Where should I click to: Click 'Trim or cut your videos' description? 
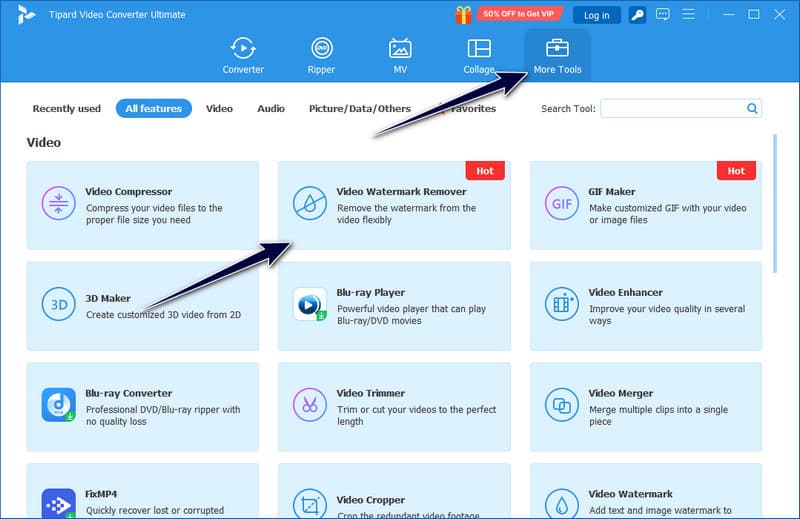coord(416,415)
